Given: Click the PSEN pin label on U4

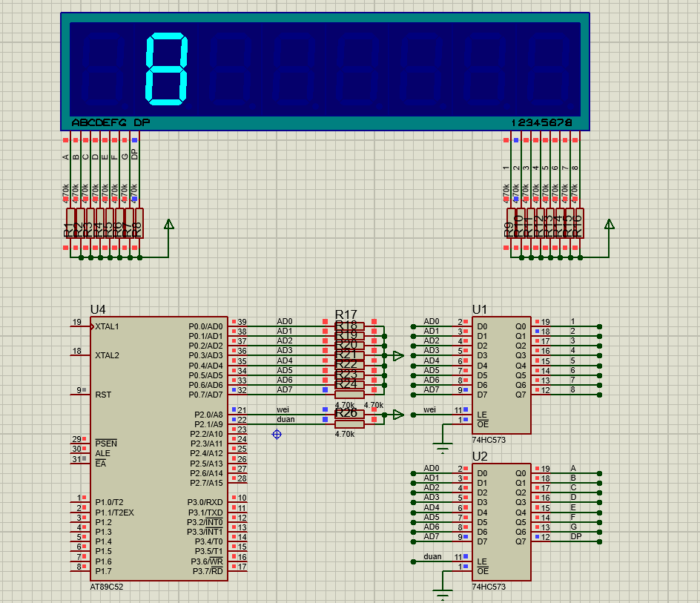Looking at the screenshot, I should click(106, 444).
